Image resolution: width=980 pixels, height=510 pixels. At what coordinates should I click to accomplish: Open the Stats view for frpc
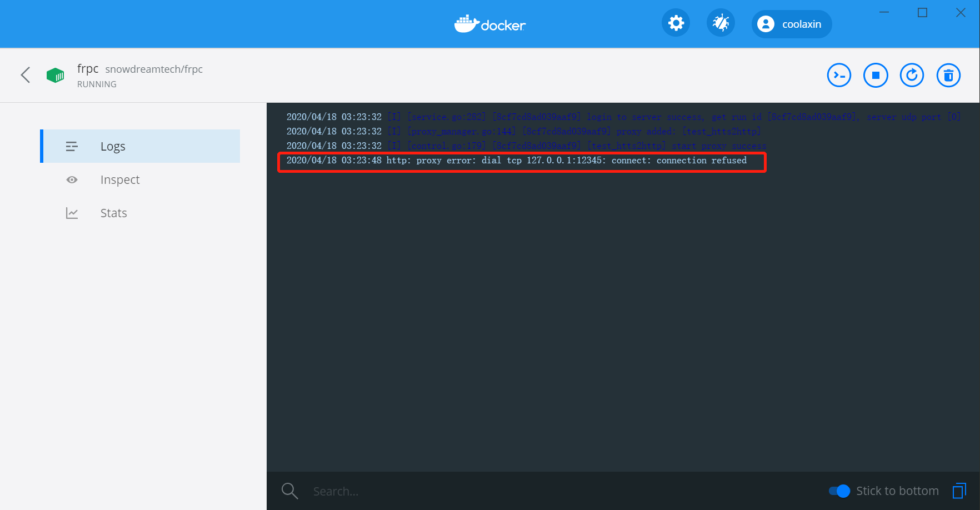click(113, 213)
